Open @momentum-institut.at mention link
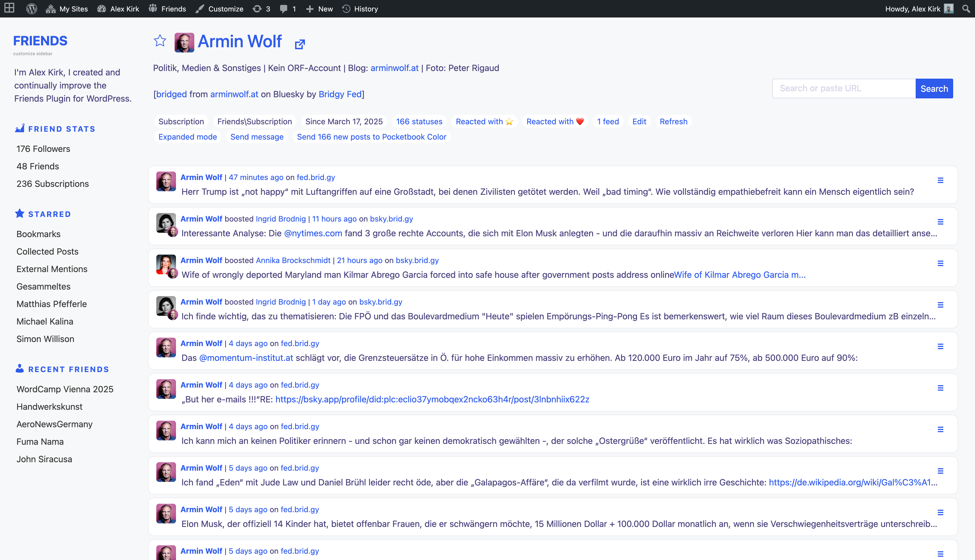The width and height of the screenshot is (975, 560). coord(246,358)
